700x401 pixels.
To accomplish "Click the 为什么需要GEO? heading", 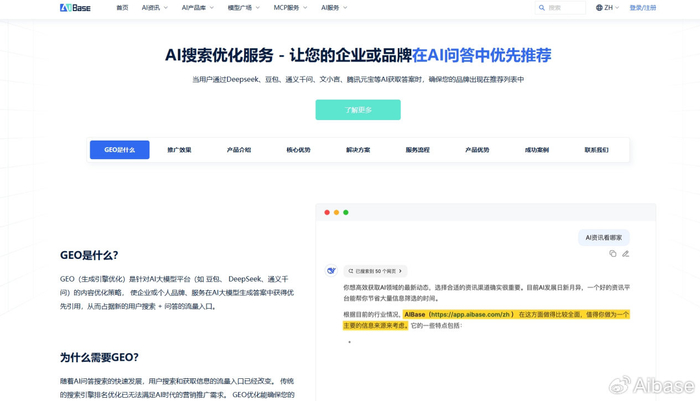I will click(x=99, y=357).
